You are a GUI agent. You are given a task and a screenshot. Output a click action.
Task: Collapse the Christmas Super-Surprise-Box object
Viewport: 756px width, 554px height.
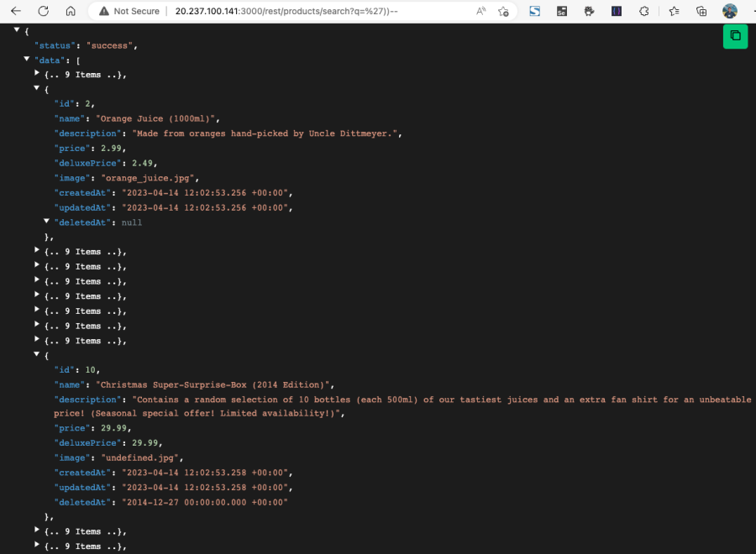(37, 355)
